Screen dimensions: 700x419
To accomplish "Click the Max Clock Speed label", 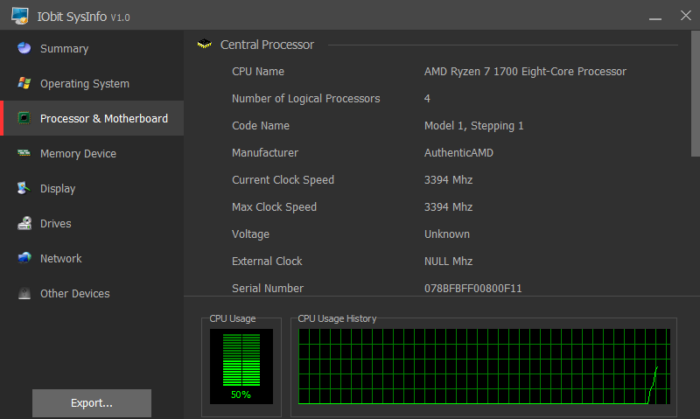I will click(x=274, y=207).
